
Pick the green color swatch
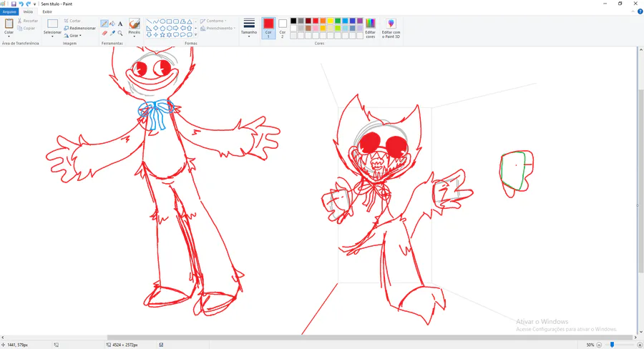pos(338,21)
